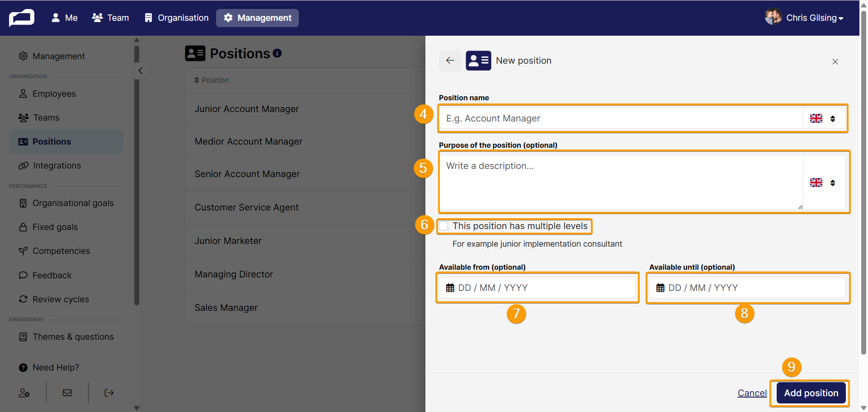Click the info icon next to Positions heading

(277, 53)
